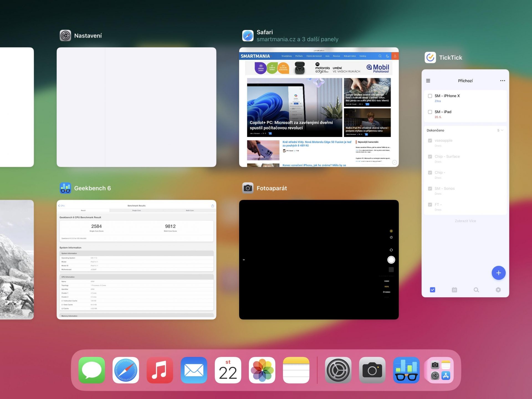
Task: Open the Notes app in dock
Action: point(296,370)
